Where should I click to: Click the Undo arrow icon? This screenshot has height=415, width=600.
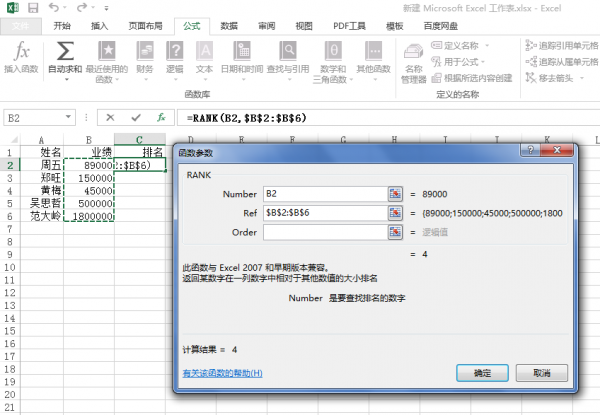[x=54, y=7]
